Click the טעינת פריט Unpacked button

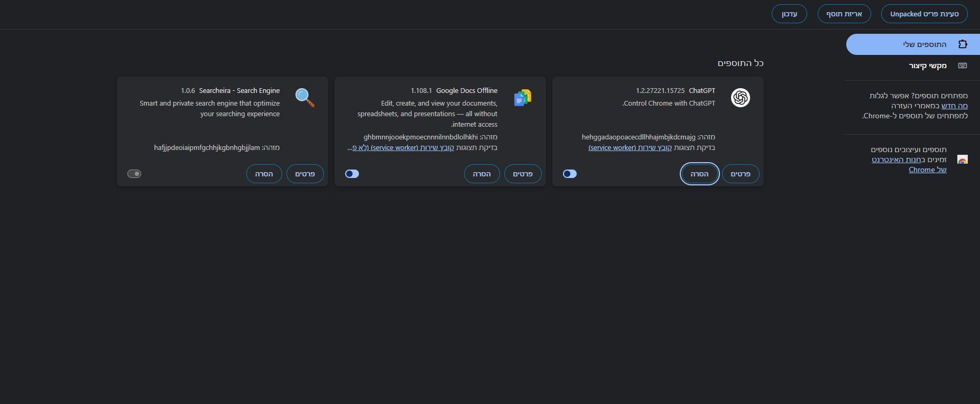coord(924,14)
